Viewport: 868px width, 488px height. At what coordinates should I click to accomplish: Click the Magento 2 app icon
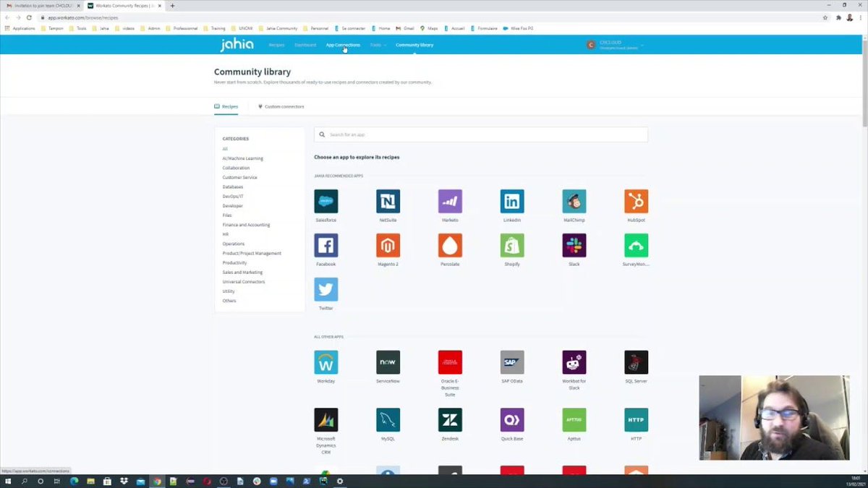(388, 246)
